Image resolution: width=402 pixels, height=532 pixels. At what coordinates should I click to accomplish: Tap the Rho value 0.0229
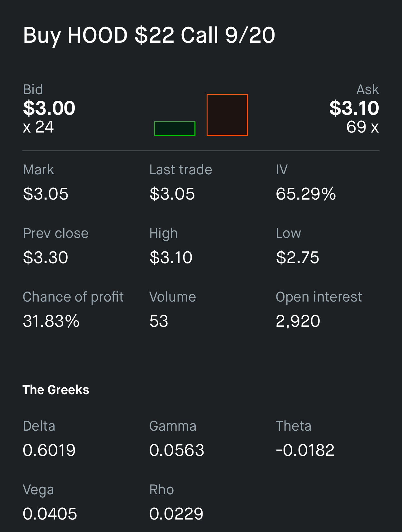pyautogui.click(x=176, y=514)
